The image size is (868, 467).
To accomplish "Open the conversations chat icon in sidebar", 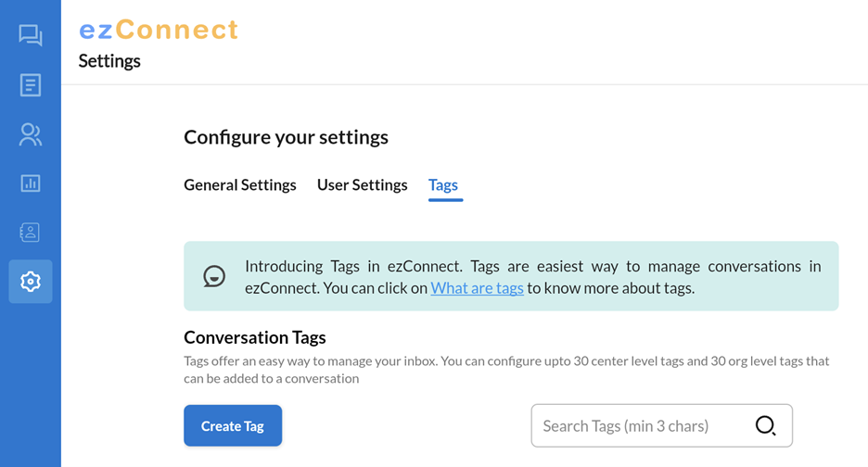I will (31, 35).
